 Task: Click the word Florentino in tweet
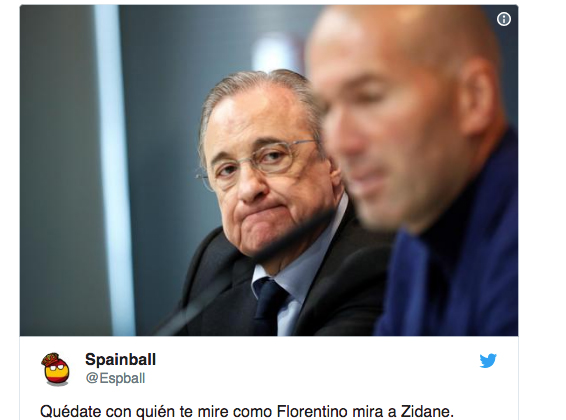(312, 411)
